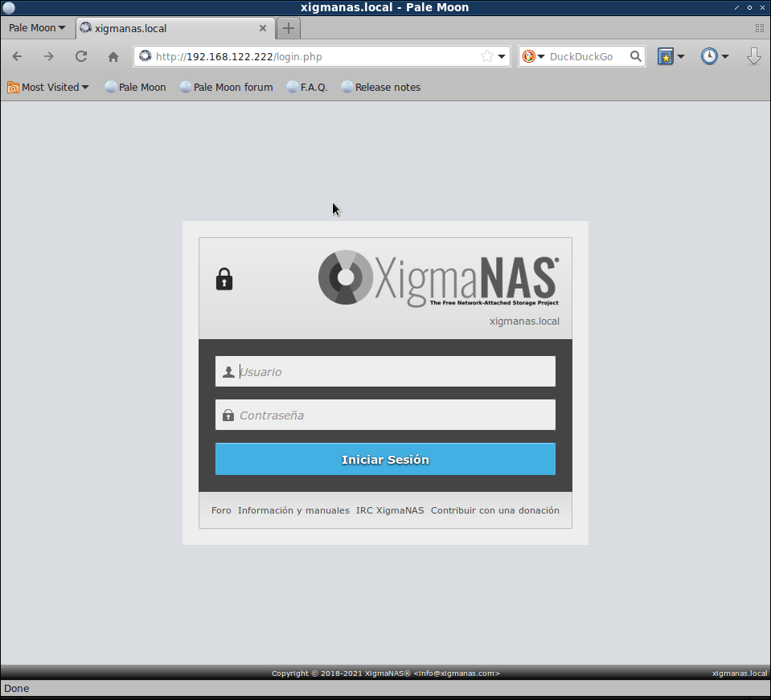The image size is (771, 700).
Task: Open Información y manuales link
Action: pos(293,510)
